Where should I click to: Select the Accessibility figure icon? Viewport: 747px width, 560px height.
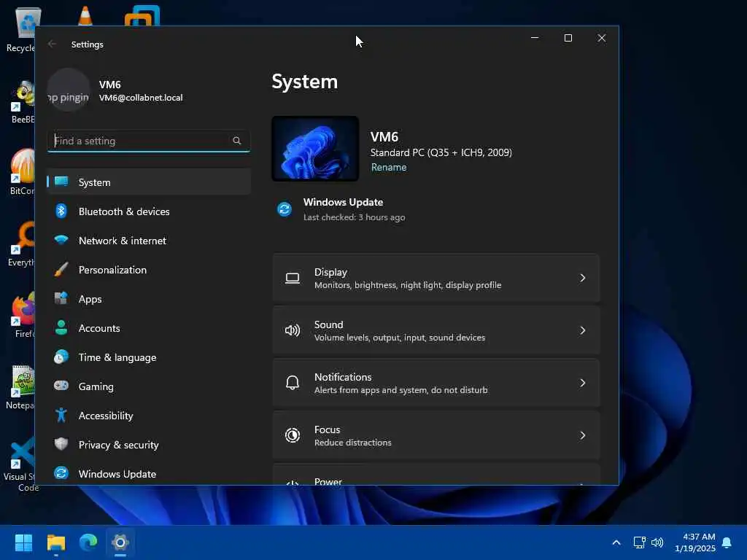click(x=61, y=415)
